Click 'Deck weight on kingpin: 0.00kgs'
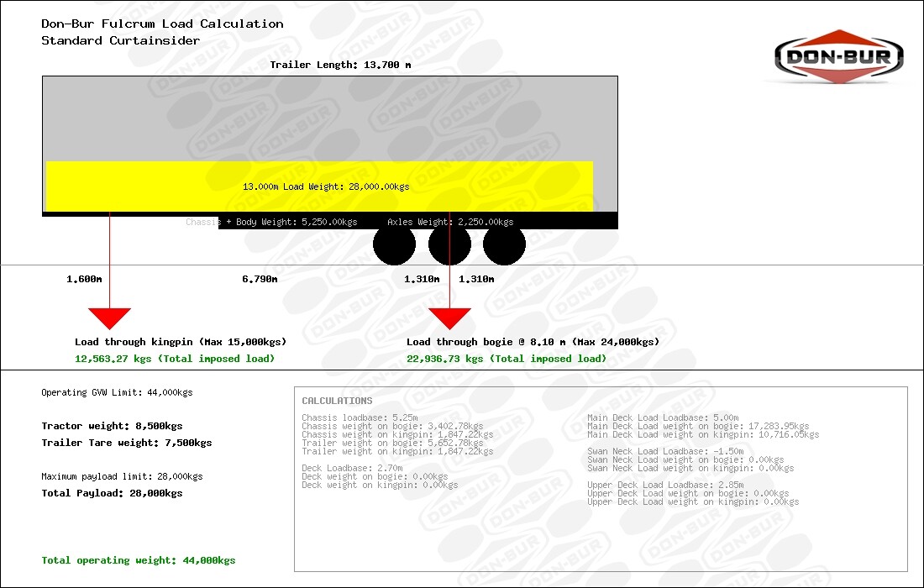 pyautogui.click(x=380, y=485)
